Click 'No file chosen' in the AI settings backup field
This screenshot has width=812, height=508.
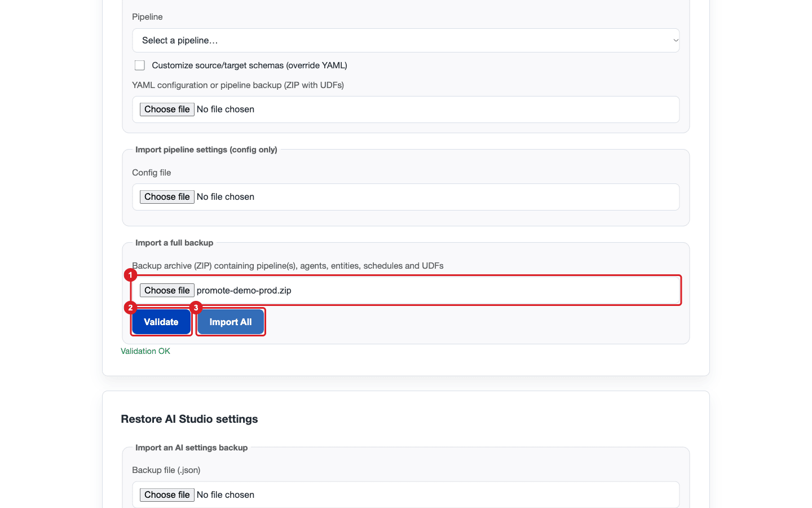point(226,495)
